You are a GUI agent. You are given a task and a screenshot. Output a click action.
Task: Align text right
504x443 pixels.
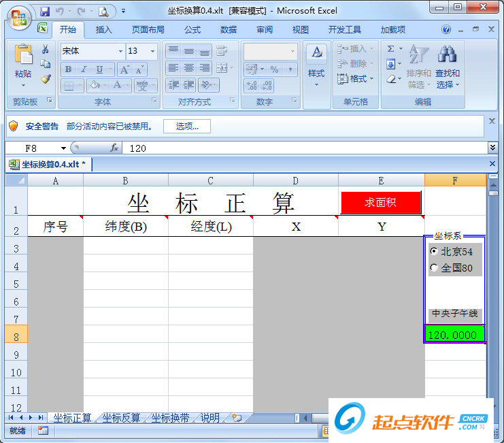click(x=205, y=68)
